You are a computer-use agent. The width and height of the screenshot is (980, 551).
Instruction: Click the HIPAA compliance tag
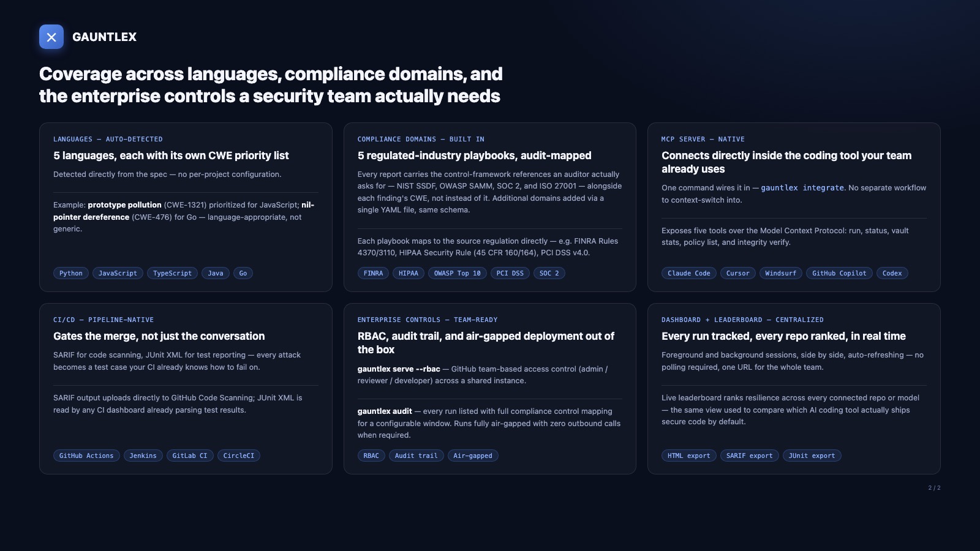coord(409,273)
